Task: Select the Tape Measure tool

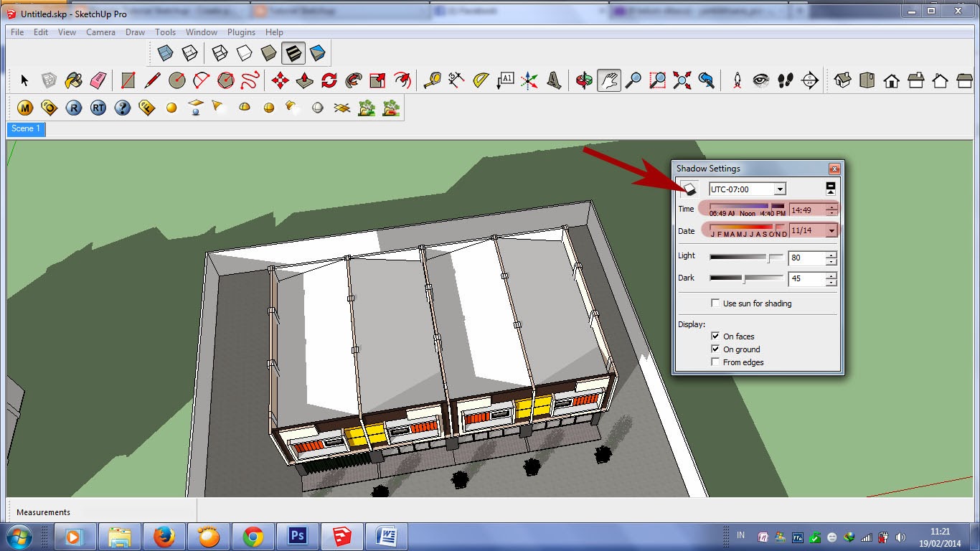Action: click(x=432, y=80)
